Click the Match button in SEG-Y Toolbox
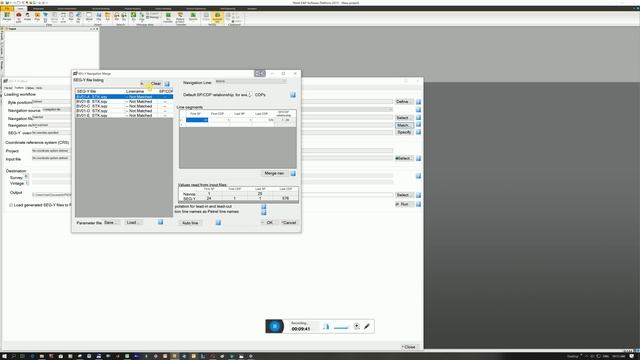The height and width of the screenshot is (360, 640). pos(403,125)
